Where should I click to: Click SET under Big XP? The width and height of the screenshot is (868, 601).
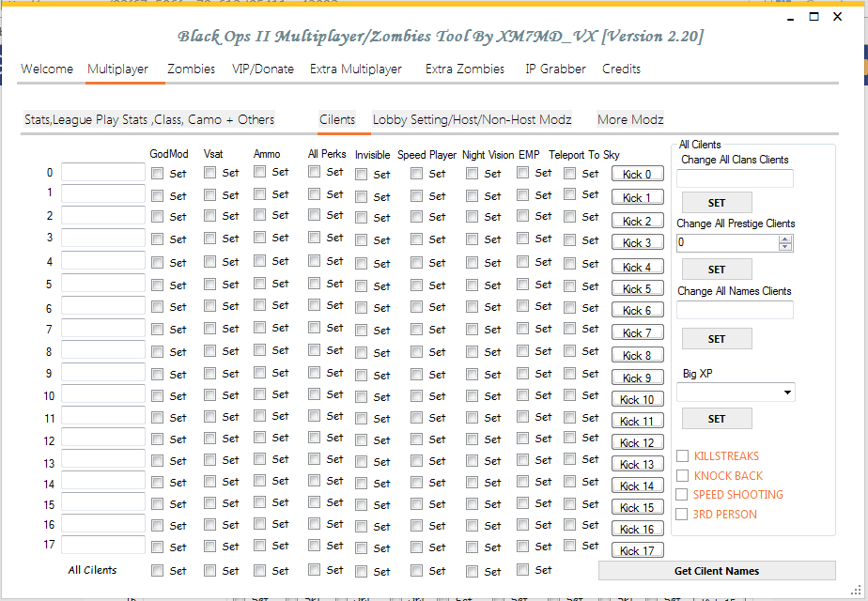tap(717, 419)
